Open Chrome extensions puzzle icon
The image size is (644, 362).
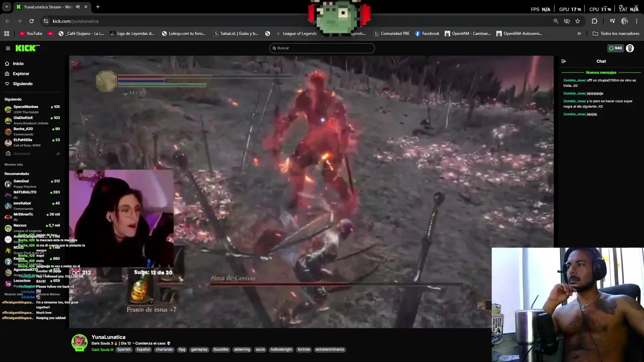(594, 21)
